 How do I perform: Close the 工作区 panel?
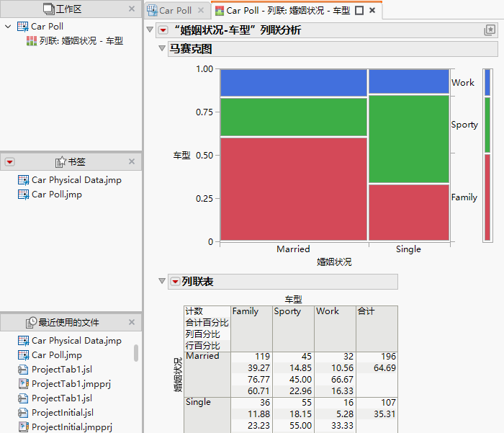click(132, 9)
